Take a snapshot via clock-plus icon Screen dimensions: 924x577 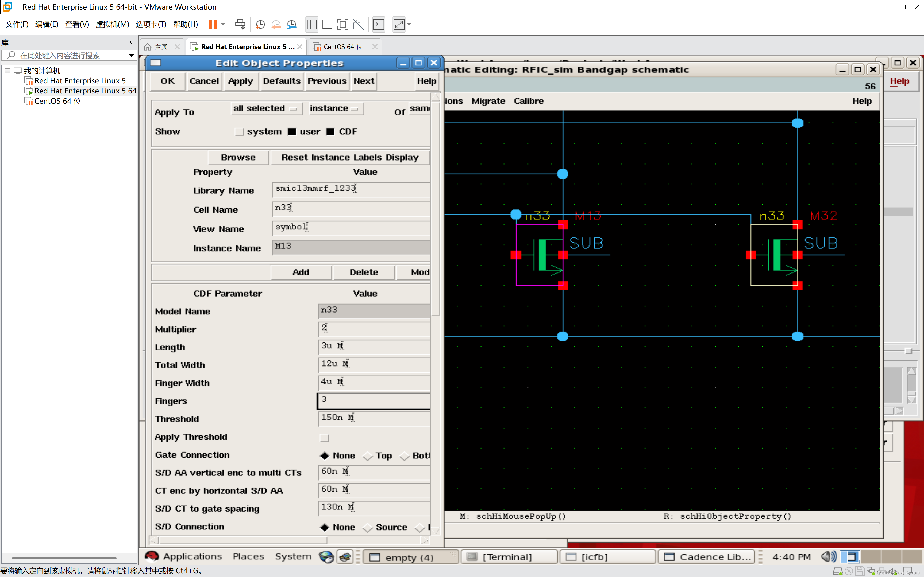260,24
